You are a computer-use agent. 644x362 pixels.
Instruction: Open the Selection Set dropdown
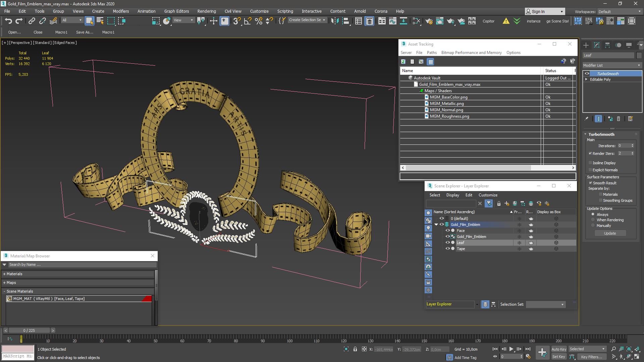pyautogui.click(x=545, y=304)
